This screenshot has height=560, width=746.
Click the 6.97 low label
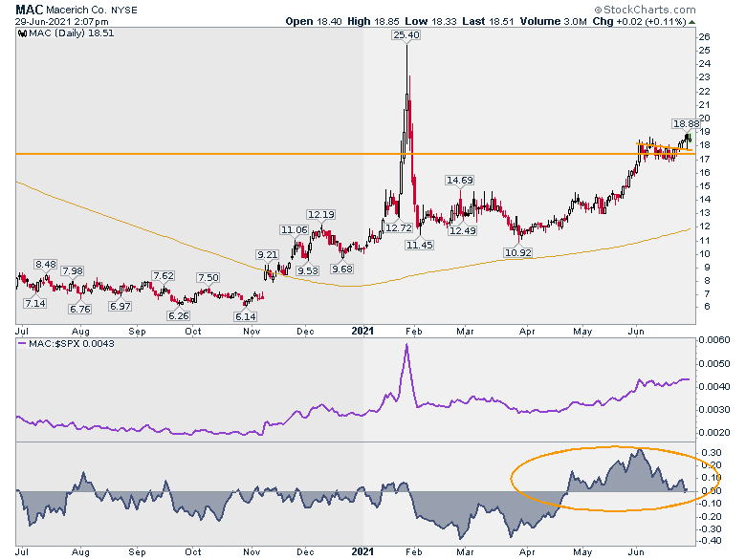[x=120, y=306]
